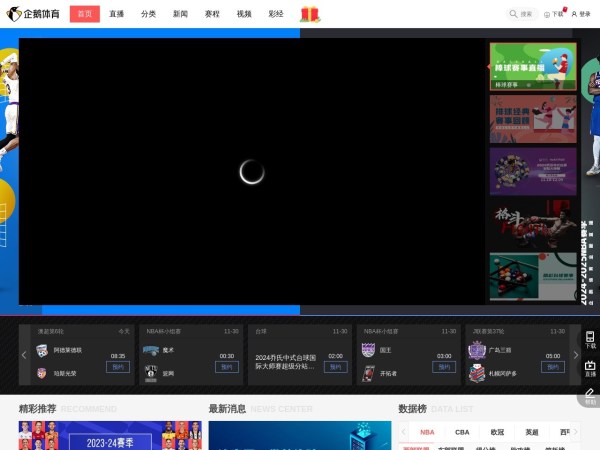The width and height of the screenshot is (600, 450).
Task: Switch to CBA data list tab
Action: pyautogui.click(x=462, y=432)
